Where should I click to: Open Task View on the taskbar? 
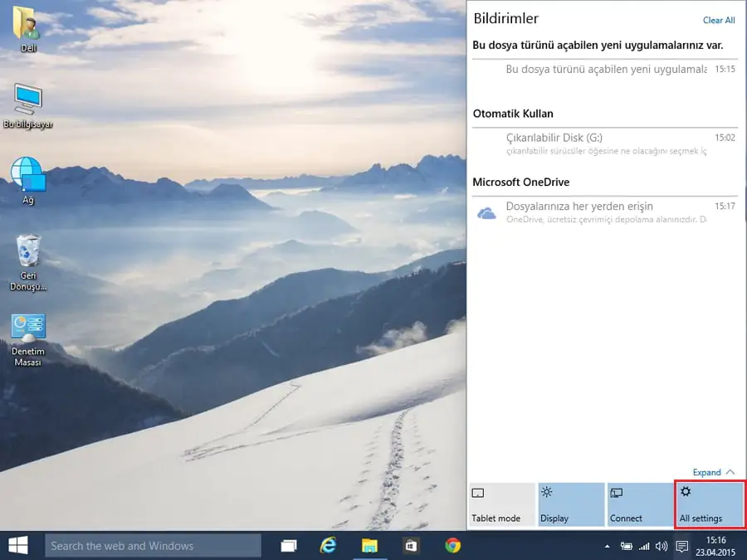coord(288,546)
